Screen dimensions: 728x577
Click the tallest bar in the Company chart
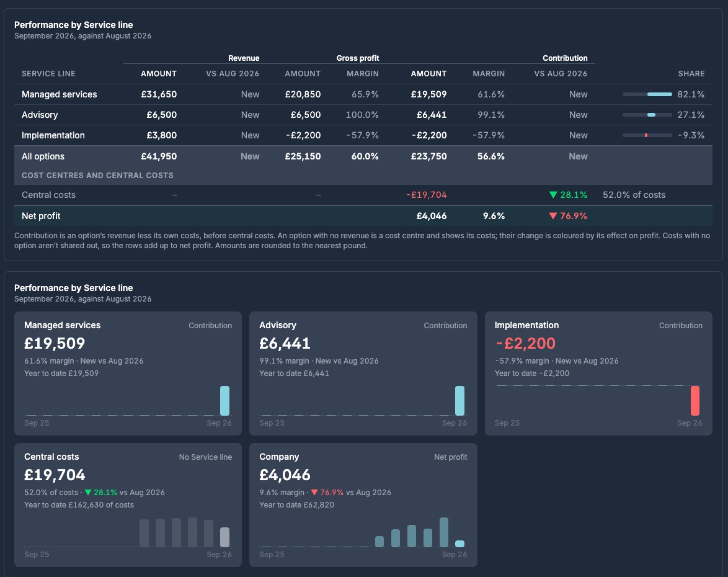coord(444,532)
